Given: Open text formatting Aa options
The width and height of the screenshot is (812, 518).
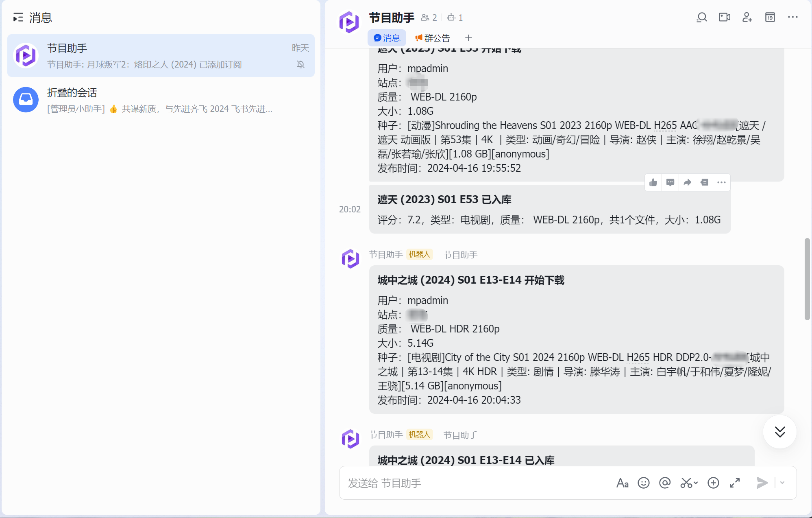Looking at the screenshot, I should click(623, 483).
